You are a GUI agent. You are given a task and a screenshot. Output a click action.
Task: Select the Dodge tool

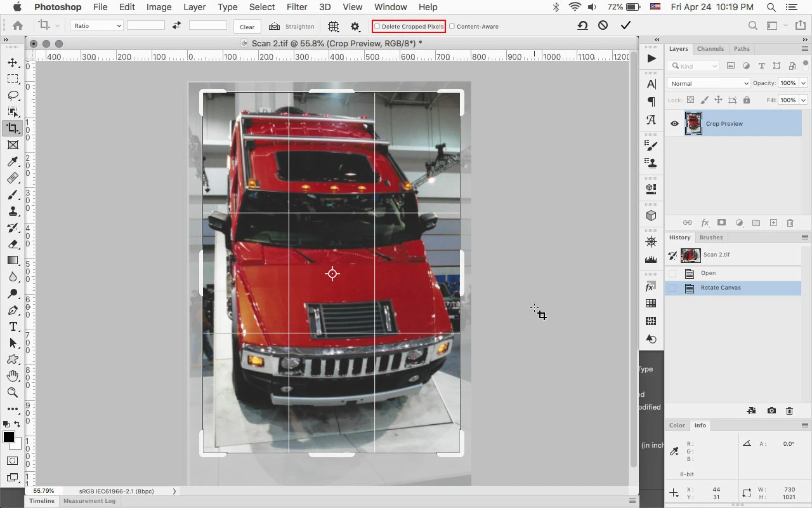(12, 293)
